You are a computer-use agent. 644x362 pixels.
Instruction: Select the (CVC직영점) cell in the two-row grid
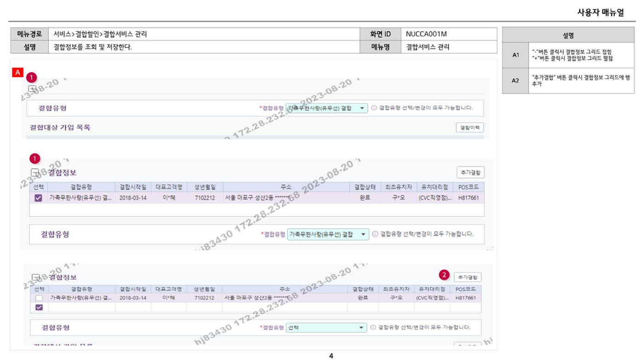431,298
